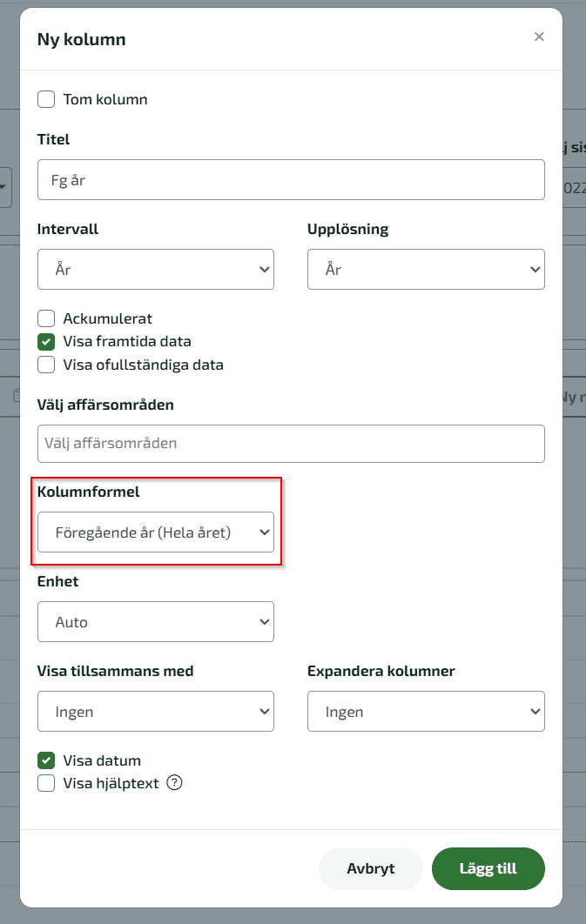Tick the Visa hjälptext checkbox
Viewport: 586px width, 924px height.
click(x=46, y=783)
